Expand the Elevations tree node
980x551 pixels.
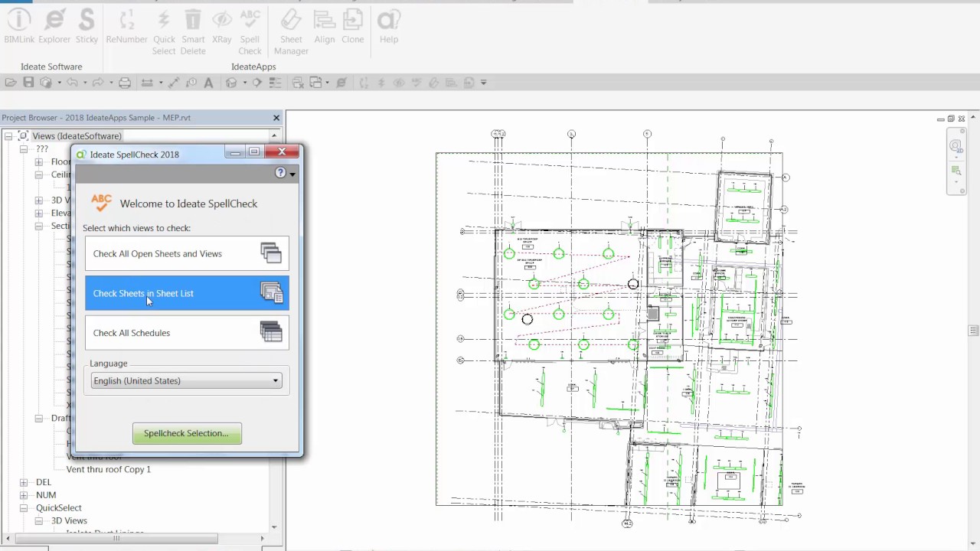coord(39,214)
